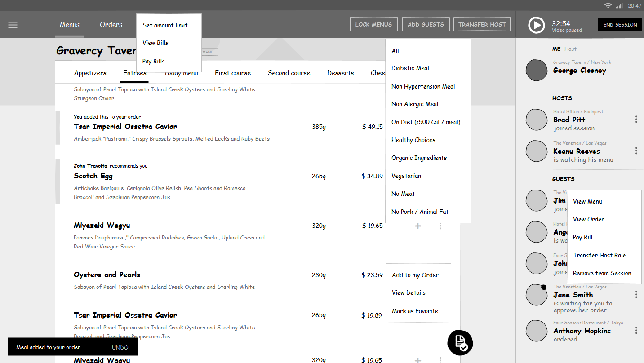This screenshot has height=363, width=644.
Task: Click the TRANSFER HOST button
Action: click(482, 25)
